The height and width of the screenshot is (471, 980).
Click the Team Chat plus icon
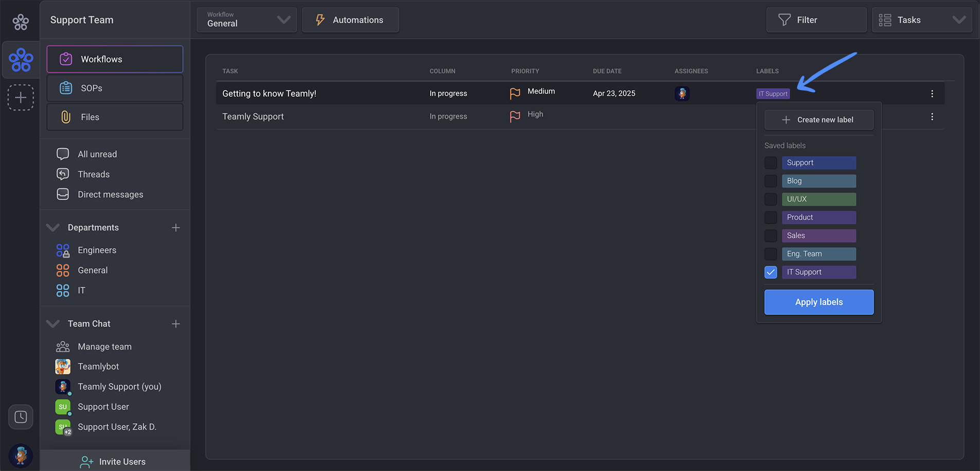tap(176, 324)
